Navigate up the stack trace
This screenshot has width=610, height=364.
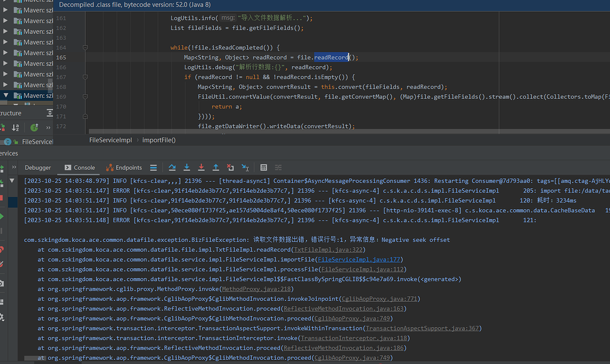(216, 167)
